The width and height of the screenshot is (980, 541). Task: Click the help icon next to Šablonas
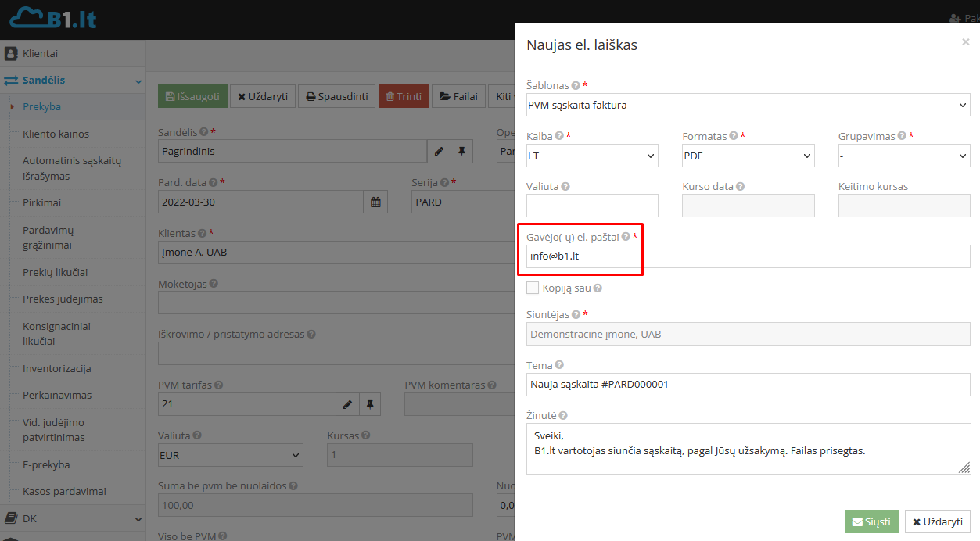click(x=576, y=85)
